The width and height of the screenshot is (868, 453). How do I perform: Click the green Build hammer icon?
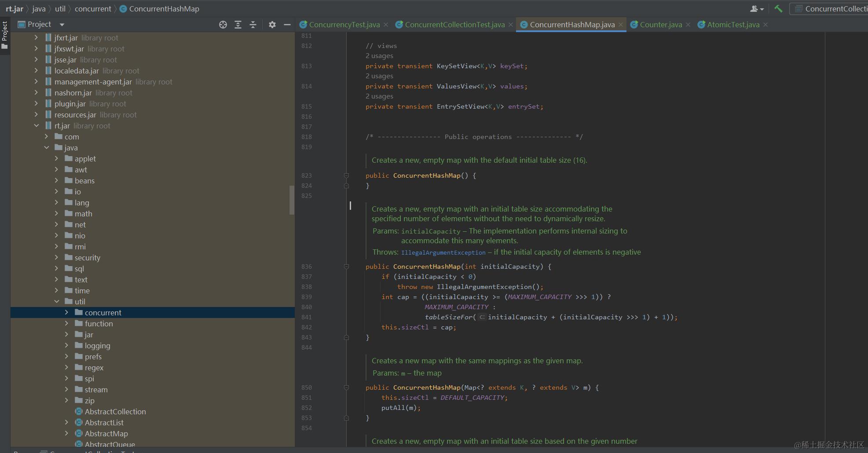click(x=778, y=9)
